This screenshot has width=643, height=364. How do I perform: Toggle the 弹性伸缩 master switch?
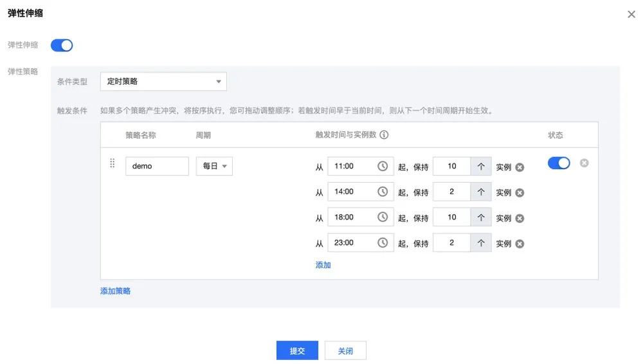click(62, 45)
